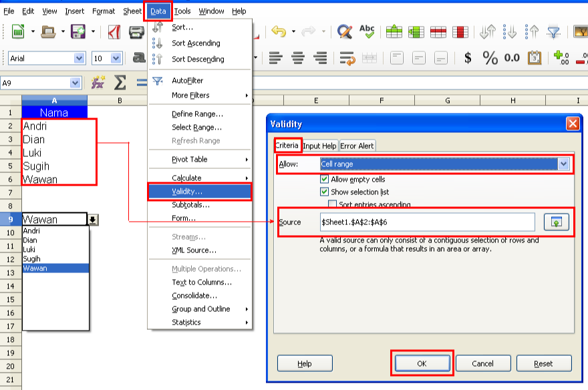Image resolution: width=588 pixels, height=390 pixels.
Task: Open the Function Wizard fx icon
Action: click(x=98, y=82)
